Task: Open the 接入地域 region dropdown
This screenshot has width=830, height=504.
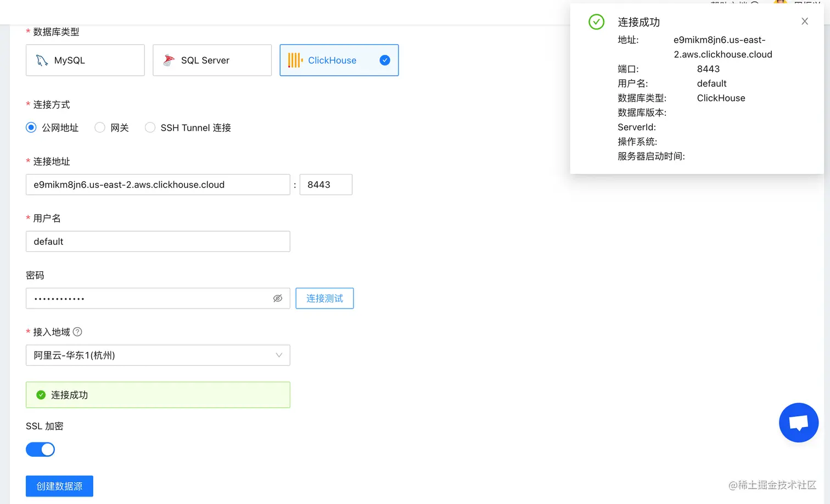Action: (279, 355)
